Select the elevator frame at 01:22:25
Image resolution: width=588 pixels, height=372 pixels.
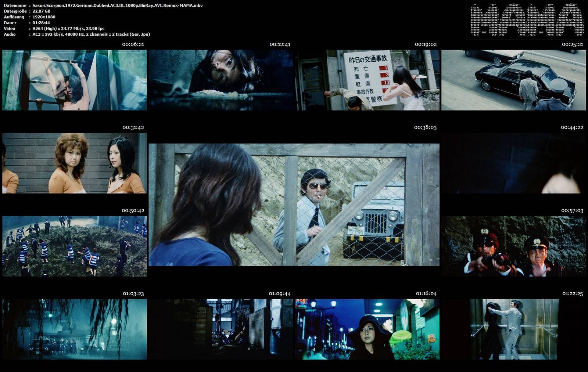pos(513,329)
